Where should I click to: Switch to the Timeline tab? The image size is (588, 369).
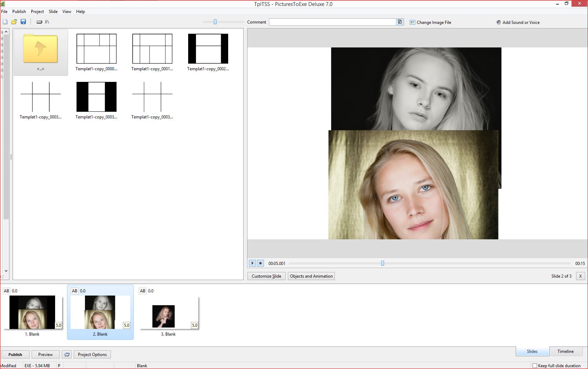565,351
